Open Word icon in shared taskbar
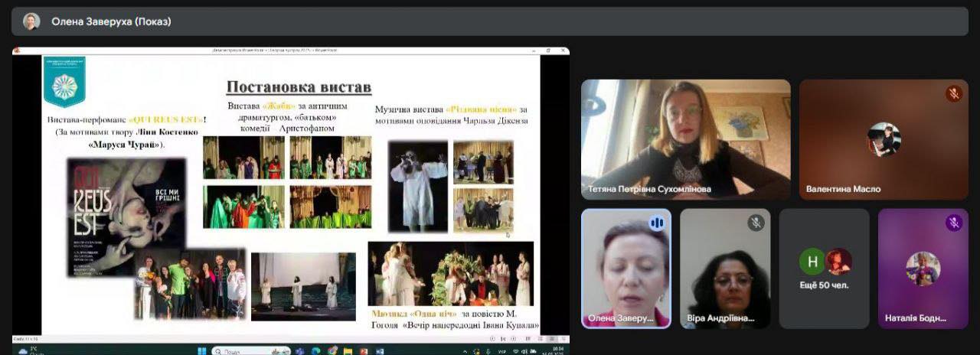Screen dimensions: 980x355 (x=380, y=351)
